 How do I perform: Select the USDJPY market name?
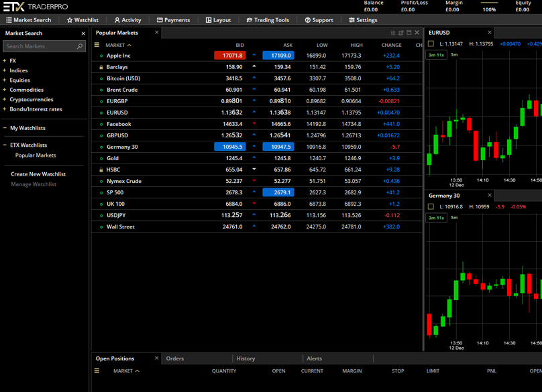116,215
